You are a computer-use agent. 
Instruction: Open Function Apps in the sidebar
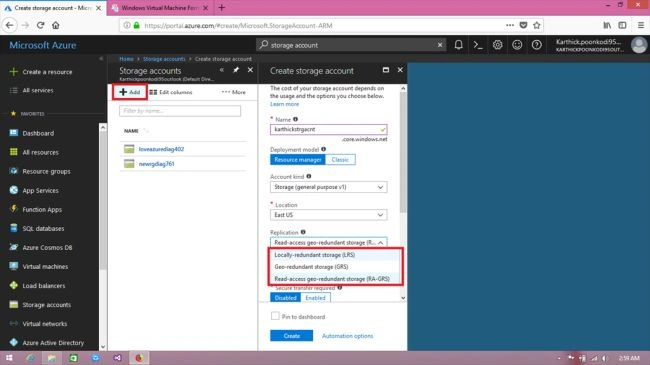[x=42, y=209]
